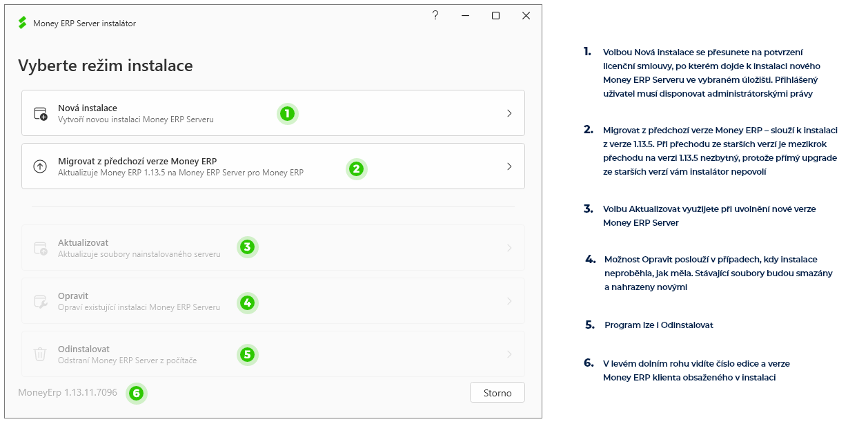
Task: Click text 'Aktualizuje soubory nainstalovaného serveru'
Action: pos(139,254)
